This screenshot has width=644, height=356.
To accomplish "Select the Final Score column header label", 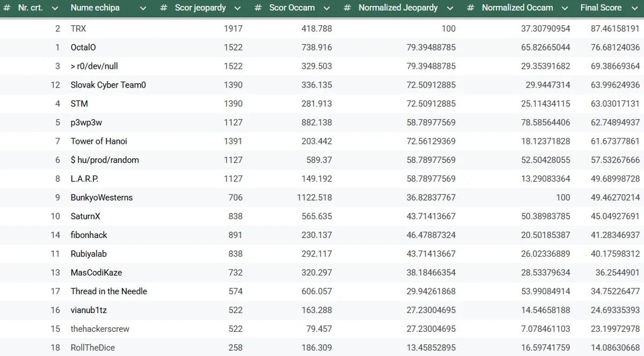I will [x=601, y=8].
